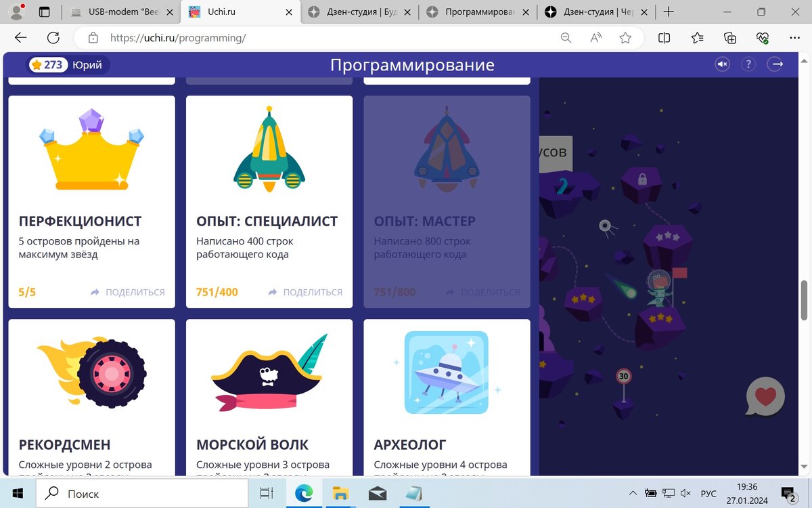Click the 751/400 progress text
Screen dimensions: 812x508
(217, 293)
